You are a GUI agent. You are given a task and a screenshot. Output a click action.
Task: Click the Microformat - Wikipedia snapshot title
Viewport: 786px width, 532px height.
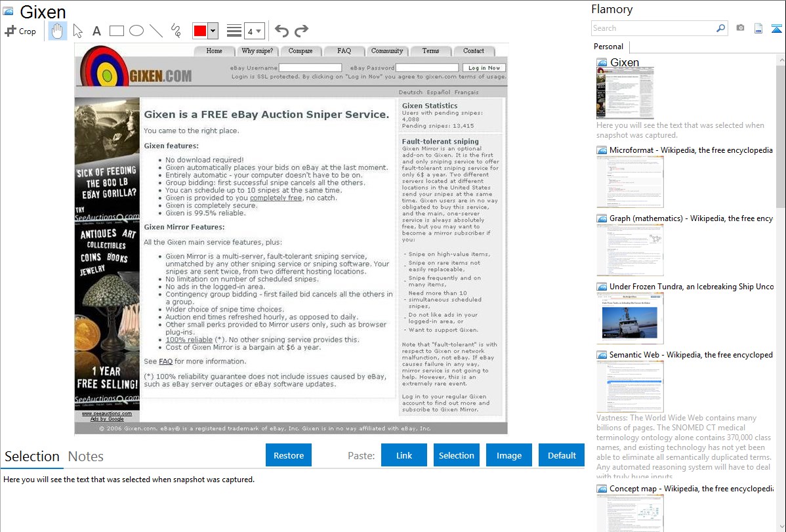691,150
